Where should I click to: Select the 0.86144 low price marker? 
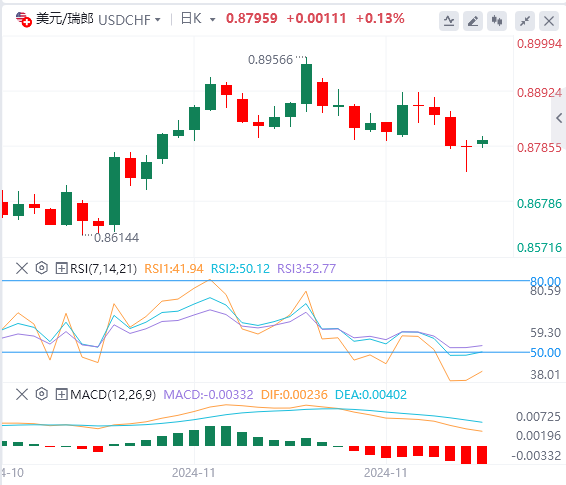(116, 237)
